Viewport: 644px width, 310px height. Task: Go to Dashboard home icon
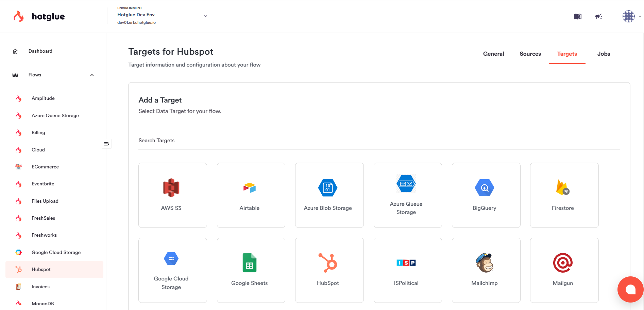point(15,51)
